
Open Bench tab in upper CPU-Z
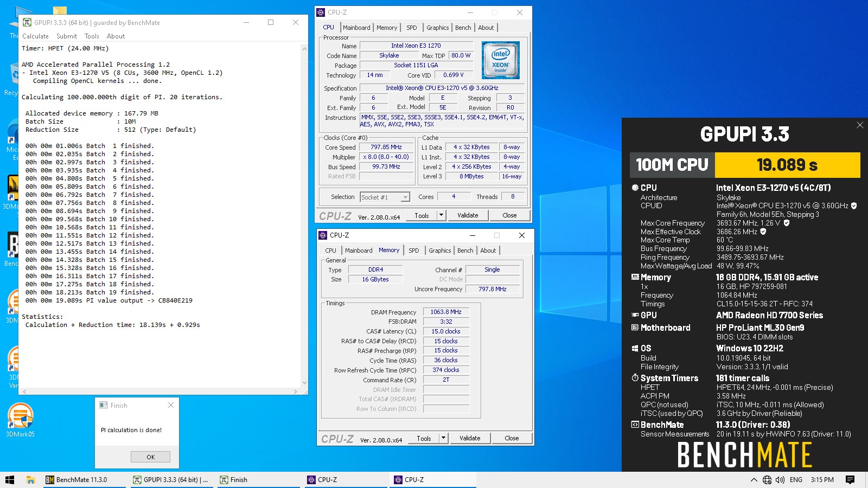click(463, 28)
